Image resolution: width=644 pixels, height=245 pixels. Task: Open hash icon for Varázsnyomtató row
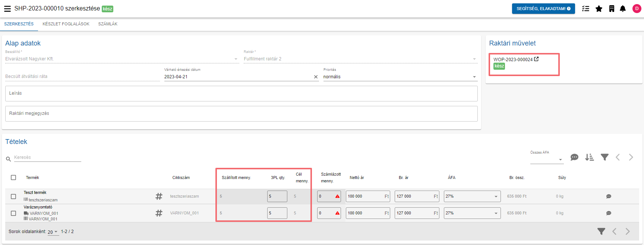[x=159, y=213]
